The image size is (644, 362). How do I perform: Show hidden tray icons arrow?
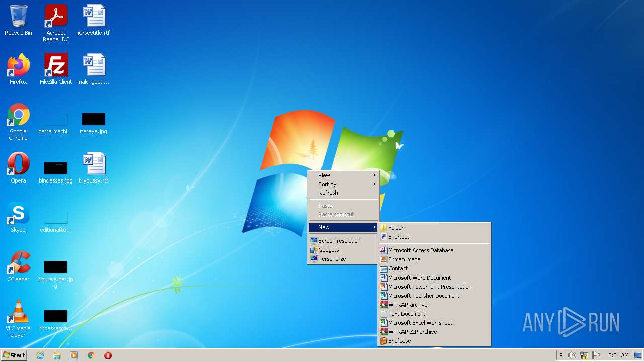(x=561, y=355)
